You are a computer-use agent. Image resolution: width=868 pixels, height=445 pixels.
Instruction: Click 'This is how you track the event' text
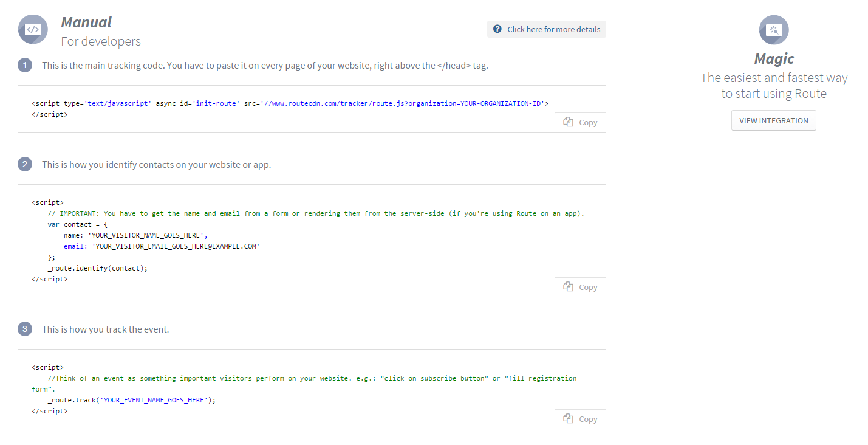(105, 329)
